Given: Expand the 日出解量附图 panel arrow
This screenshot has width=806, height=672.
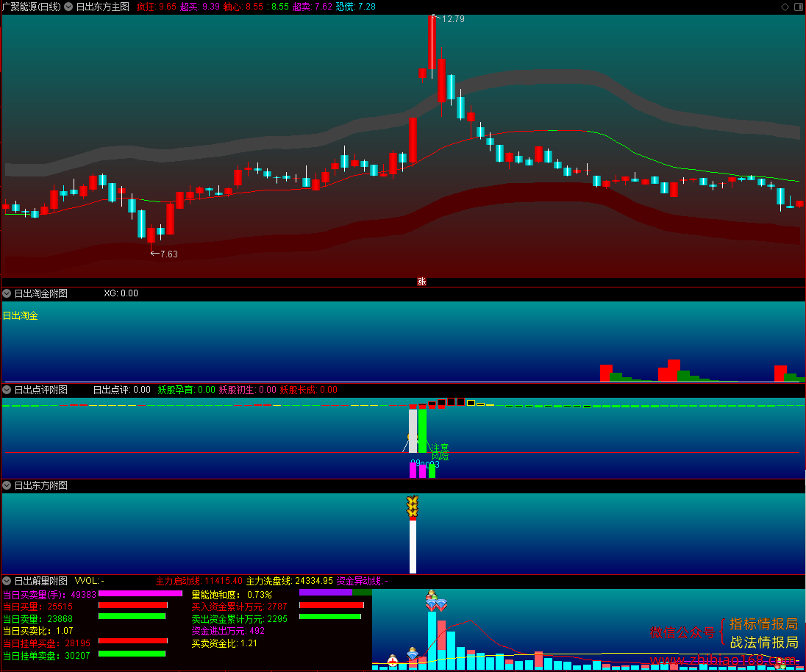Looking at the screenshot, I should [7, 581].
